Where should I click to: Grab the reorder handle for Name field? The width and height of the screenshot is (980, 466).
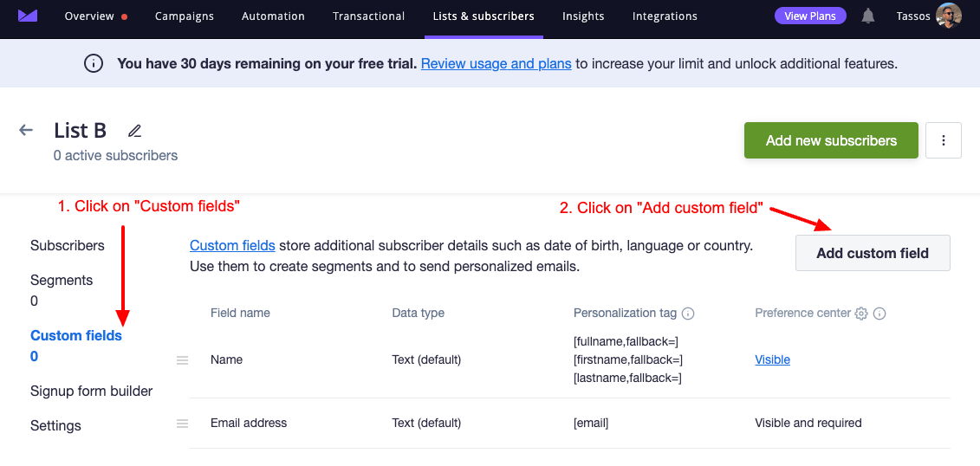coord(182,359)
